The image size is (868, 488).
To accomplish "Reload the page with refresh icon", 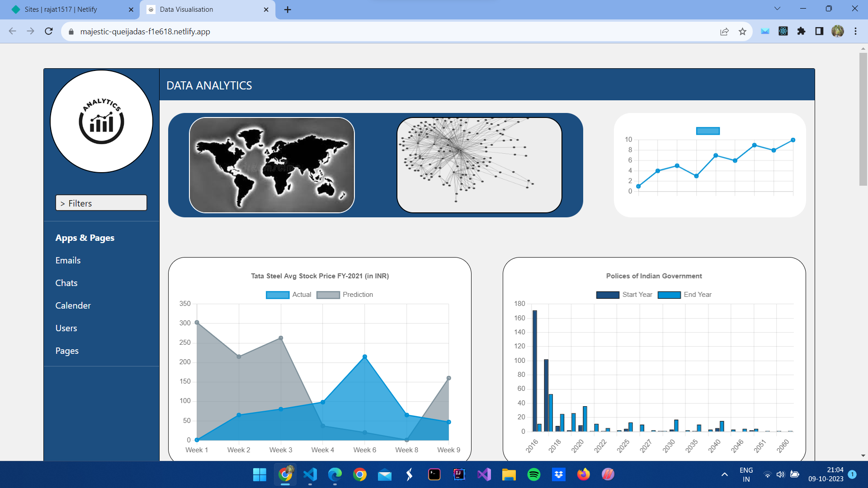I will (x=49, y=31).
